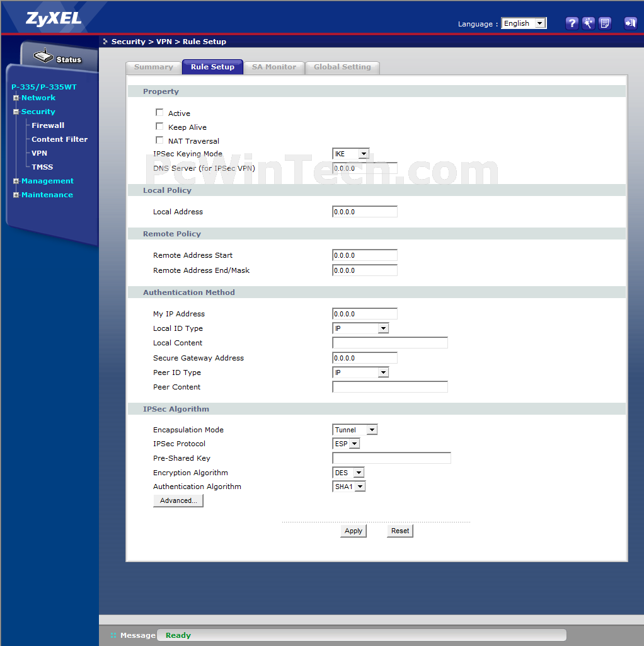644x646 pixels.
Task: Open the About notes icon in header
Action: click(605, 23)
